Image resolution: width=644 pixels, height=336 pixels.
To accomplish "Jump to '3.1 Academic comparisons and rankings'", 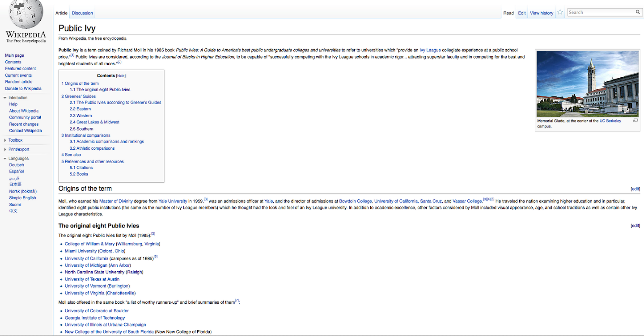I will click(x=107, y=142).
